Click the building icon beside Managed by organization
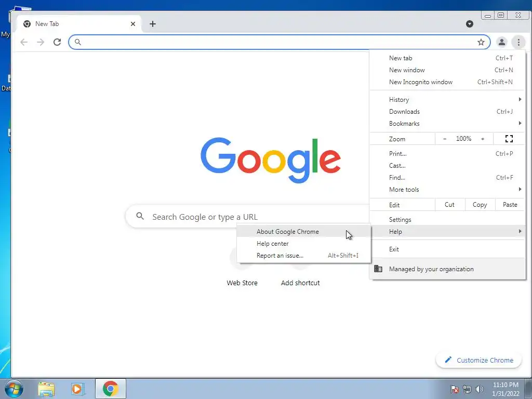532x399 pixels. (x=378, y=269)
